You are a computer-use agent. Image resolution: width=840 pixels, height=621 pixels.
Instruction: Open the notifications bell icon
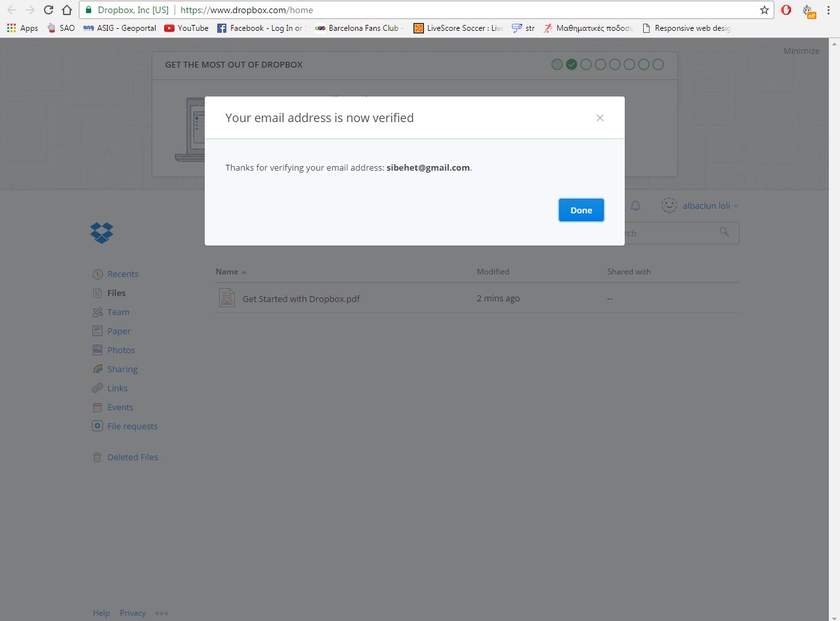click(635, 205)
